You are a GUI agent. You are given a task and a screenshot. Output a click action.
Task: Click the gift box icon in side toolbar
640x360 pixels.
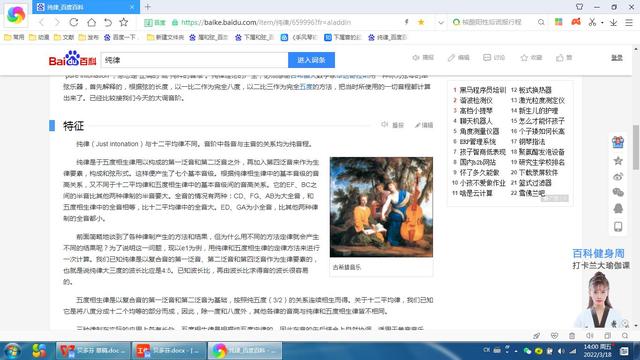[x=618, y=142]
